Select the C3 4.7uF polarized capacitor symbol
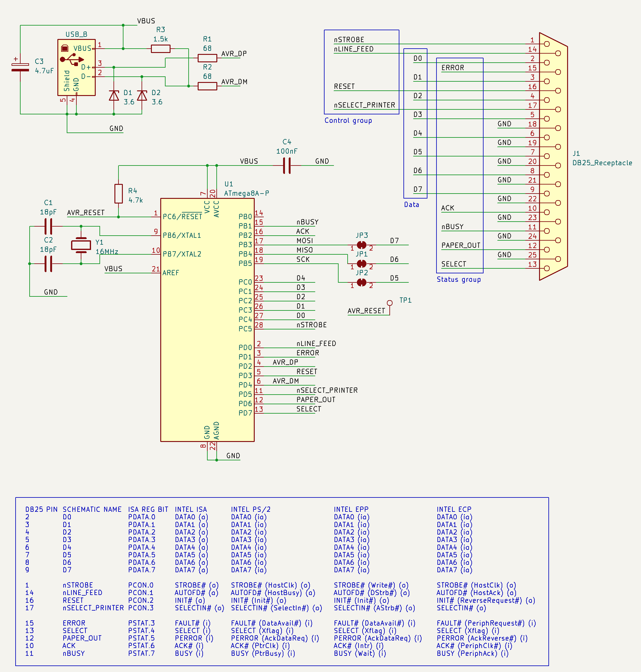Screen dimensions: 641x672 click(20, 67)
